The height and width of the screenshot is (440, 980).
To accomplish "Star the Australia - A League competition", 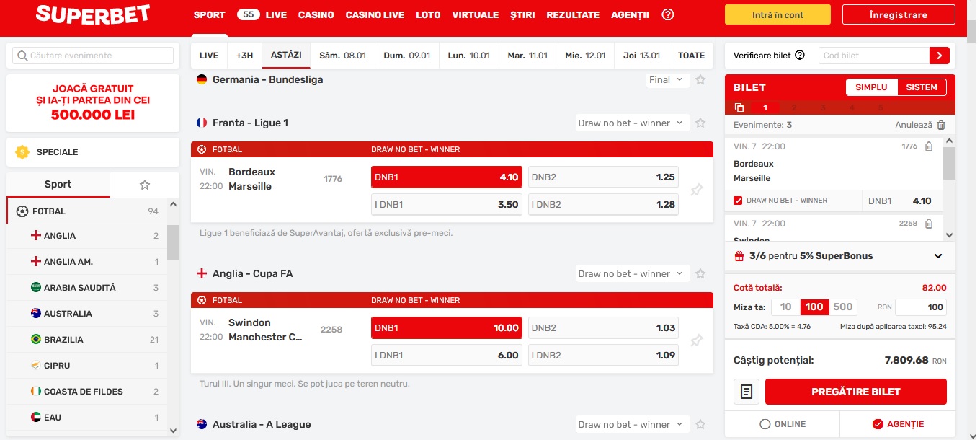I will [x=700, y=425].
